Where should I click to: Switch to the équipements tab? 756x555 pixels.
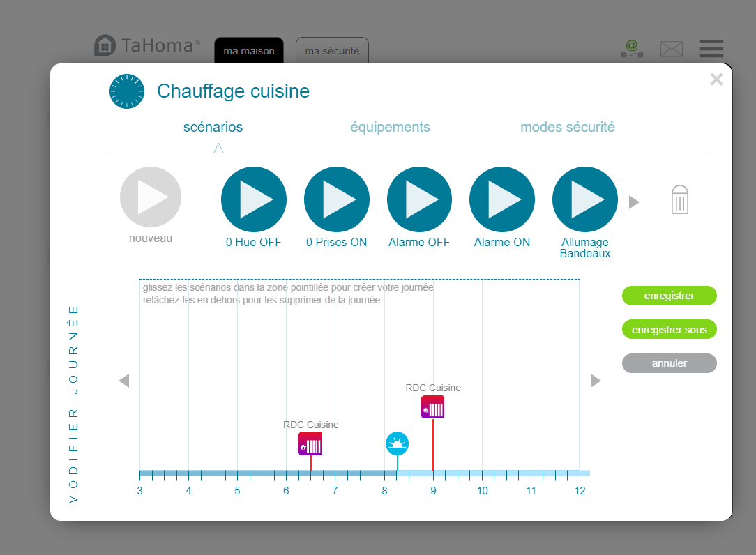(x=390, y=128)
